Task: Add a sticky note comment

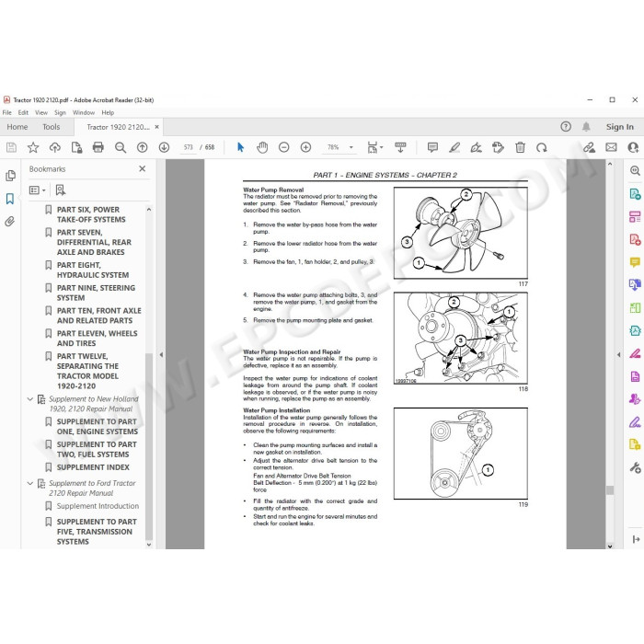Action: click(432, 147)
